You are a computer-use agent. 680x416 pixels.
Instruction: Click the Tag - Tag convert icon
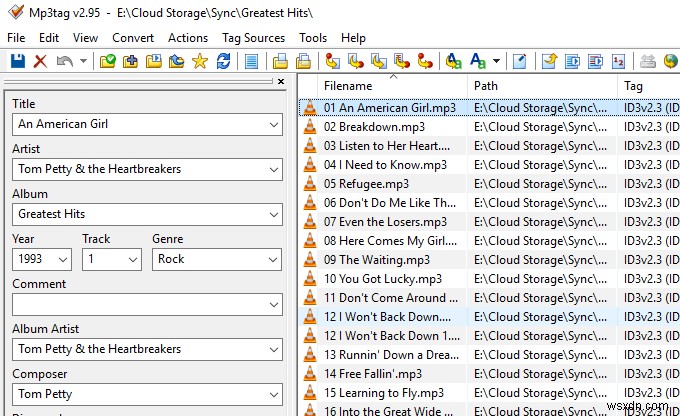coord(425,61)
